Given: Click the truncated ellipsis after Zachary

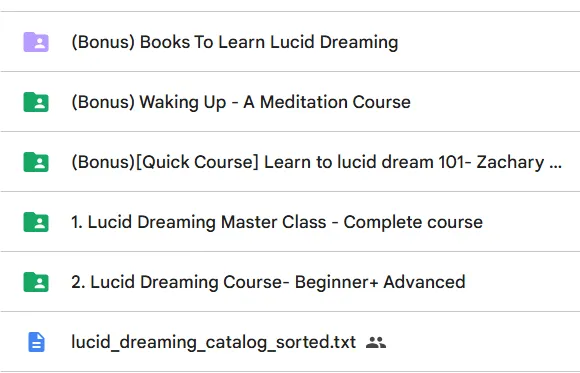Looking at the screenshot, I should 555,165.
